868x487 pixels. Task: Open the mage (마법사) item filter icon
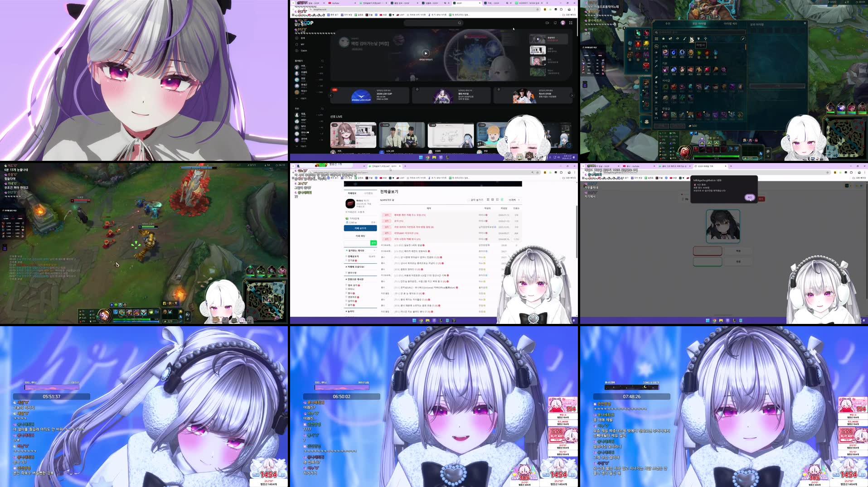[x=691, y=39]
